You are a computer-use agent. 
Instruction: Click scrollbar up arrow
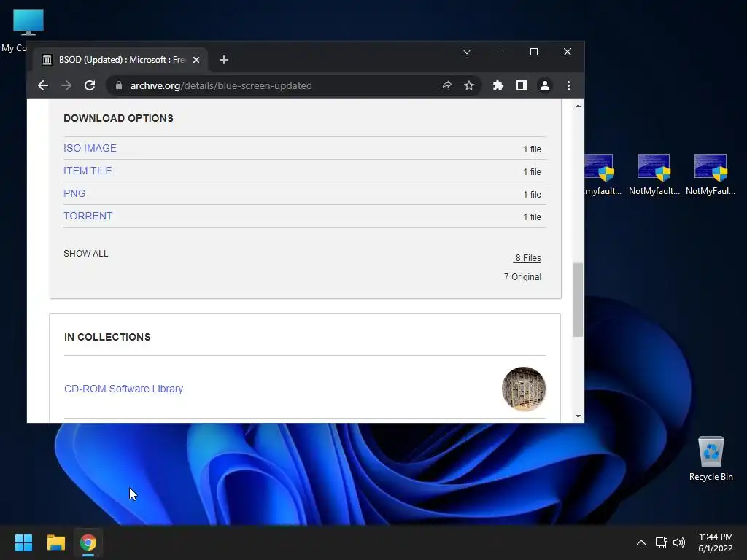pos(578,106)
